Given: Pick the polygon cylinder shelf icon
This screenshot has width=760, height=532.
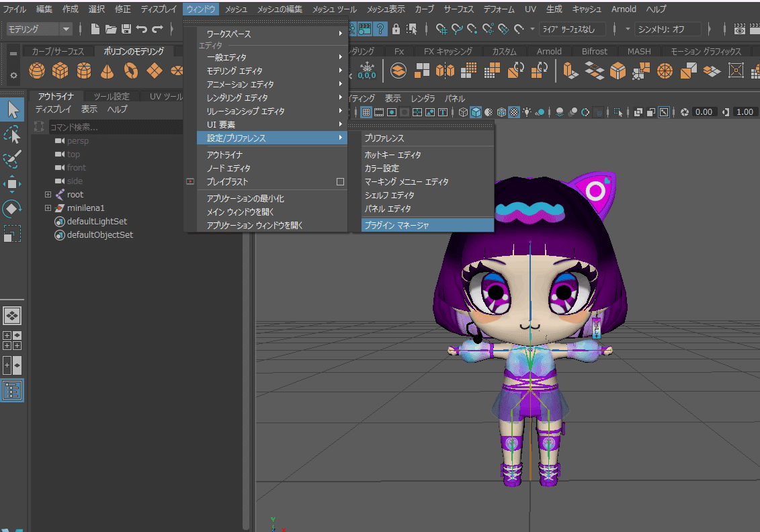Looking at the screenshot, I should click(x=84, y=71).
